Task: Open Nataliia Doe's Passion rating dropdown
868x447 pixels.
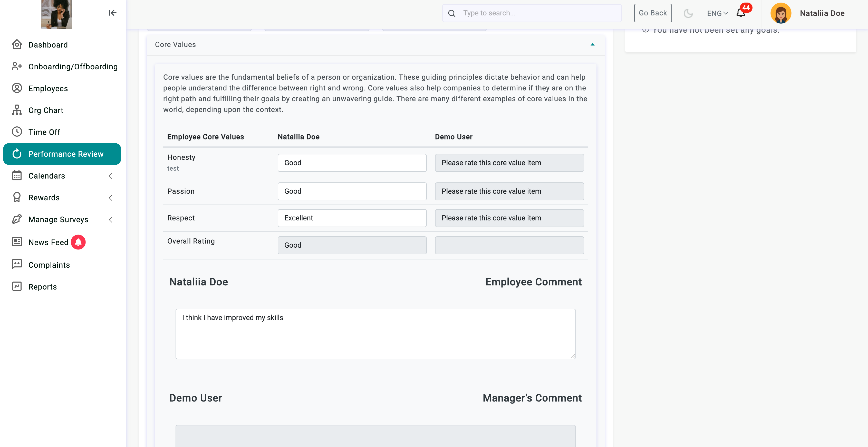Action: [352, 191]
